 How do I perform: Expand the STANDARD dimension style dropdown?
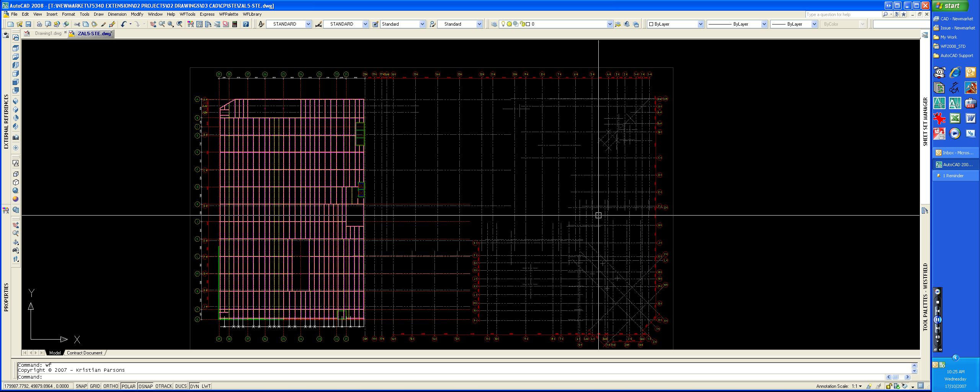pos(365,24)
